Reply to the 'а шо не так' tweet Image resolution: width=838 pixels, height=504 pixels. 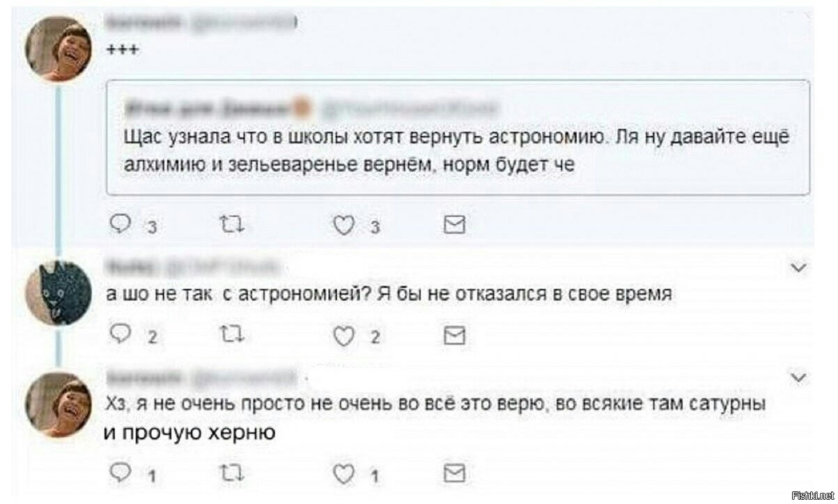121,336
